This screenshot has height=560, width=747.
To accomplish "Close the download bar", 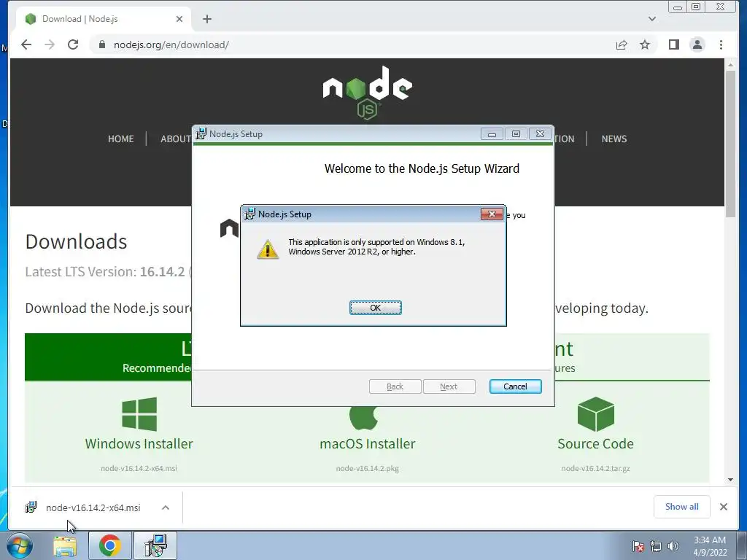I will (723, 507).
